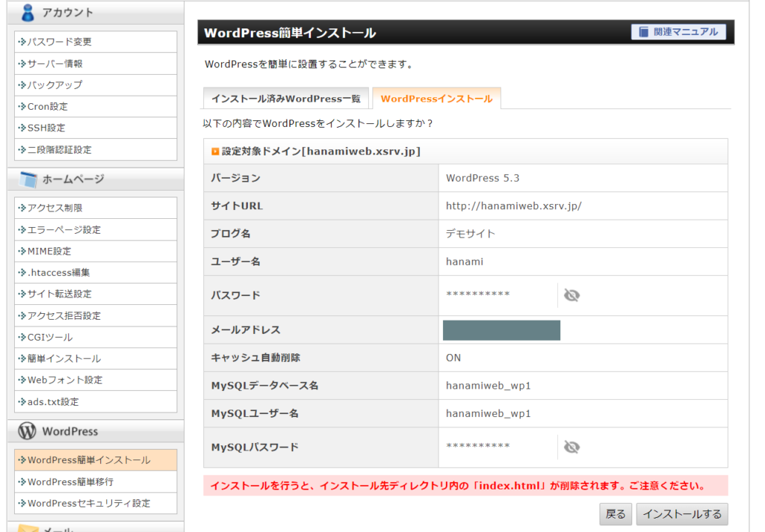Open Cron設定 in the sidebar

coord(96,106)
